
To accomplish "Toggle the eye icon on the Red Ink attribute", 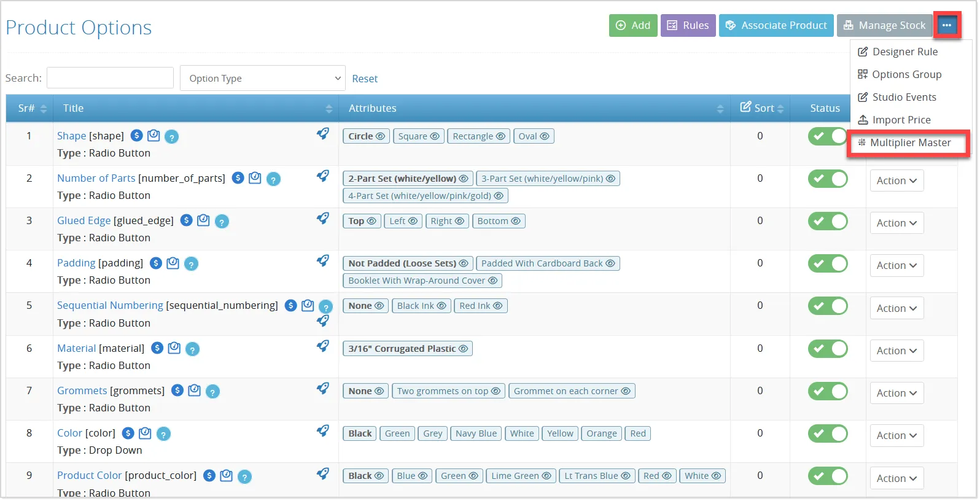I will (498, 306).
